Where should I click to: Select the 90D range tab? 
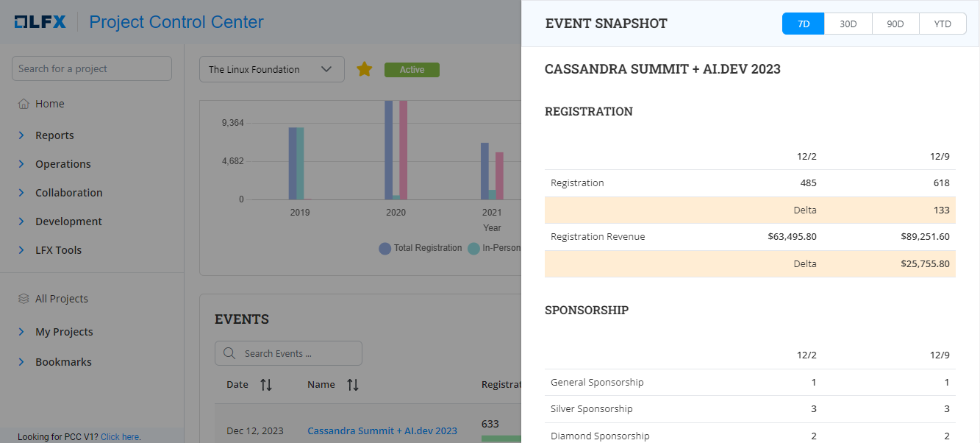click(x=895, y=24)
